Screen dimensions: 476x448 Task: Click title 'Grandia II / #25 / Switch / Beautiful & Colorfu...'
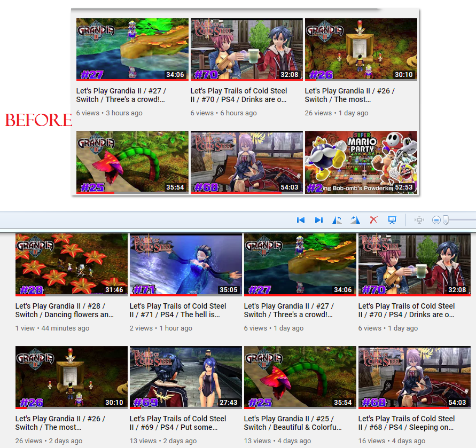[x=293, y=423]
